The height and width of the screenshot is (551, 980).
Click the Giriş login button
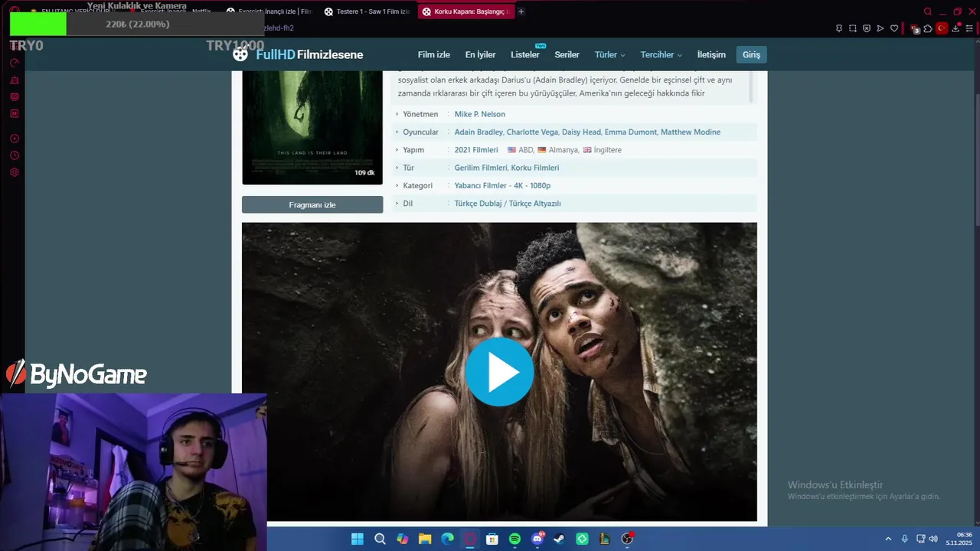(751, 54)
